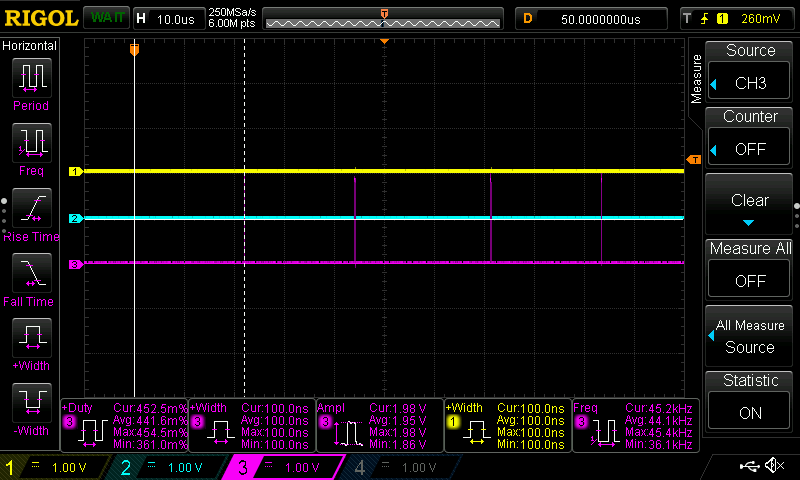Pick the -Width measurement icon

tap(31, 404)
